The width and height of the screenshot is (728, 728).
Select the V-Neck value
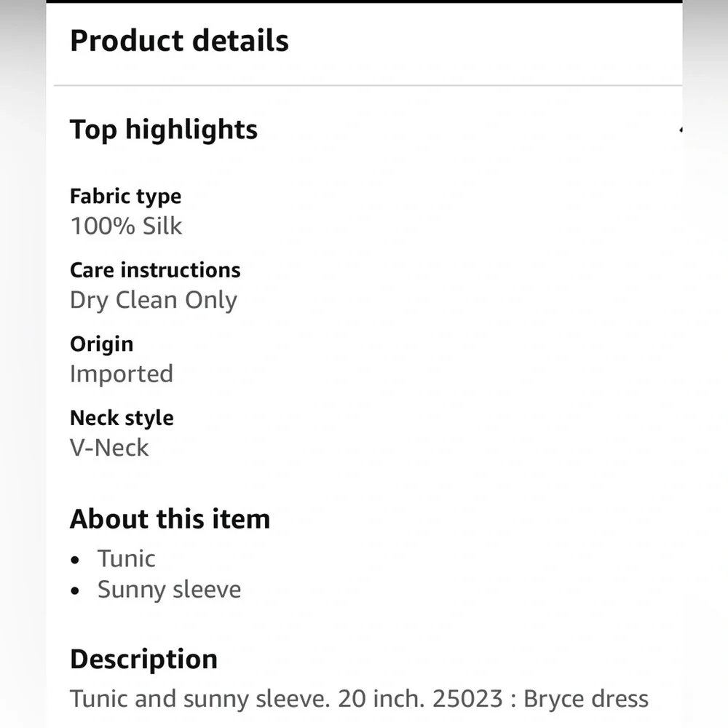(109, 448)
